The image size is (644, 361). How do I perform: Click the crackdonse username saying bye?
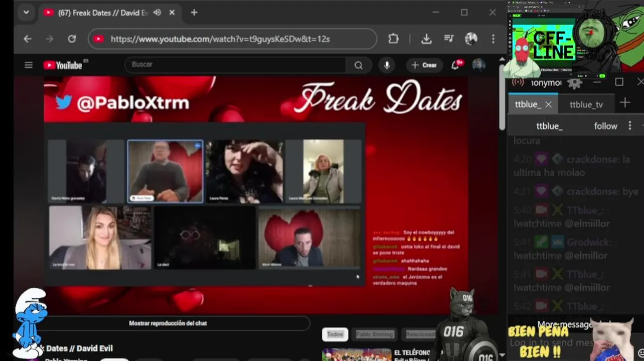[593, 192]
